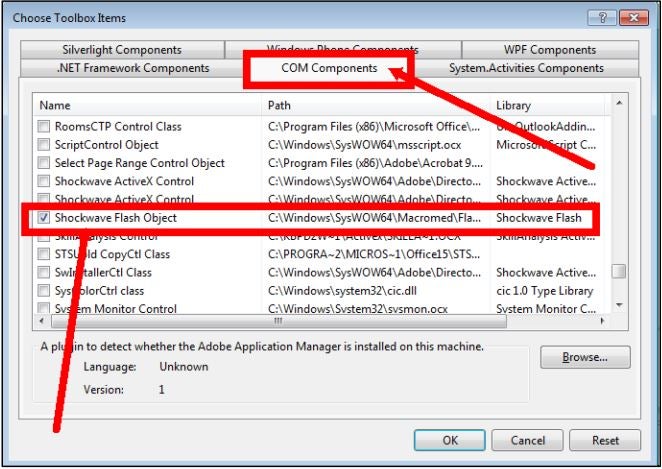Click the Browse... button

coord(585,357)
